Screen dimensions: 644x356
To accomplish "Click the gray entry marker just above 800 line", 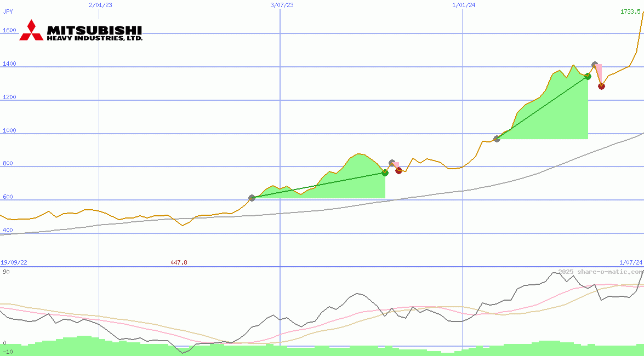I will pos(392,163).
